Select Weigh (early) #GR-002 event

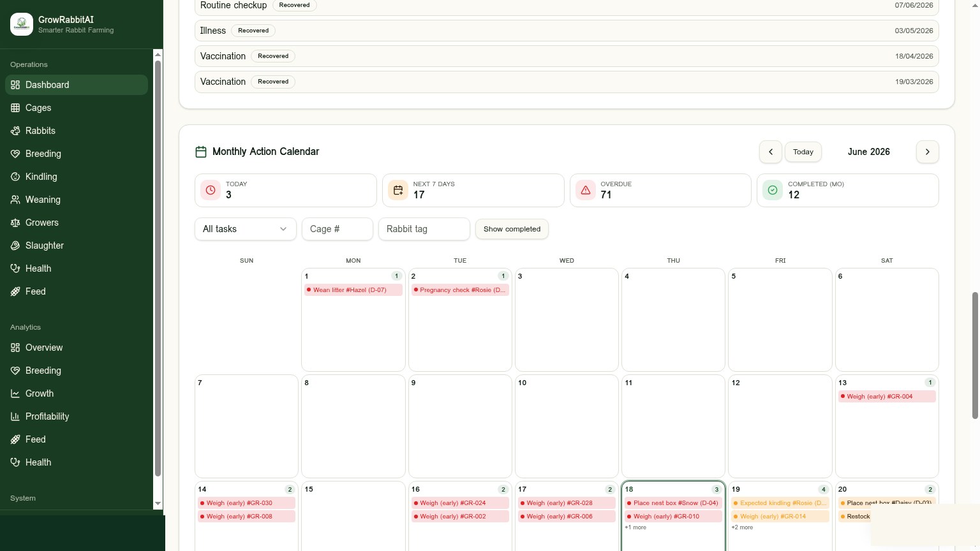click(460, 516)
